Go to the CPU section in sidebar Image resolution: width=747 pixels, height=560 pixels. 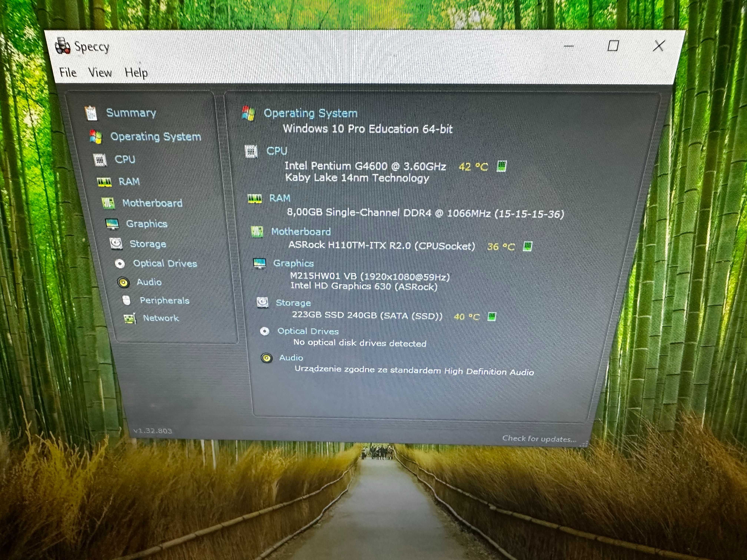[x=125, y=159]
